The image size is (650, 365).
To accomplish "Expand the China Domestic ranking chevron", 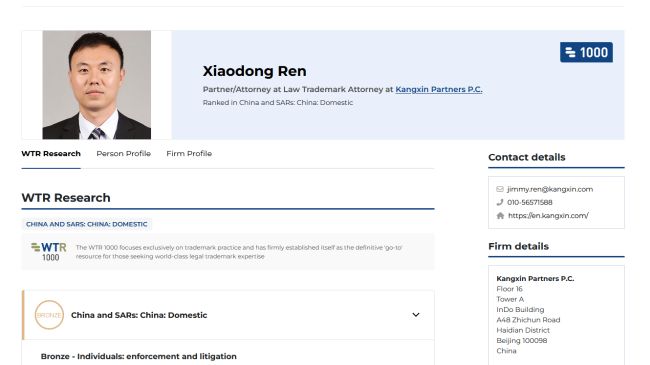I will pos(416,315).
